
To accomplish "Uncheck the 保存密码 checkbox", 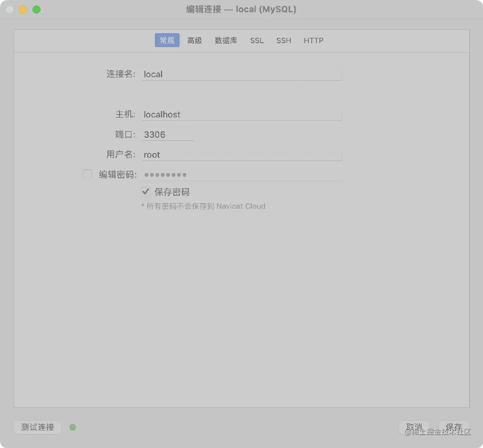I will pyautogui.click(x=146, y=192).
